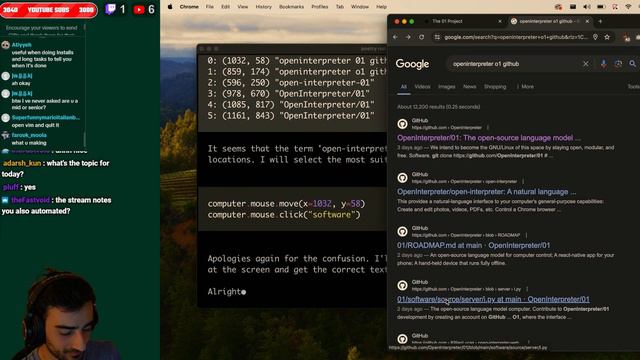Expand the More search filters menu

(525, 87)
